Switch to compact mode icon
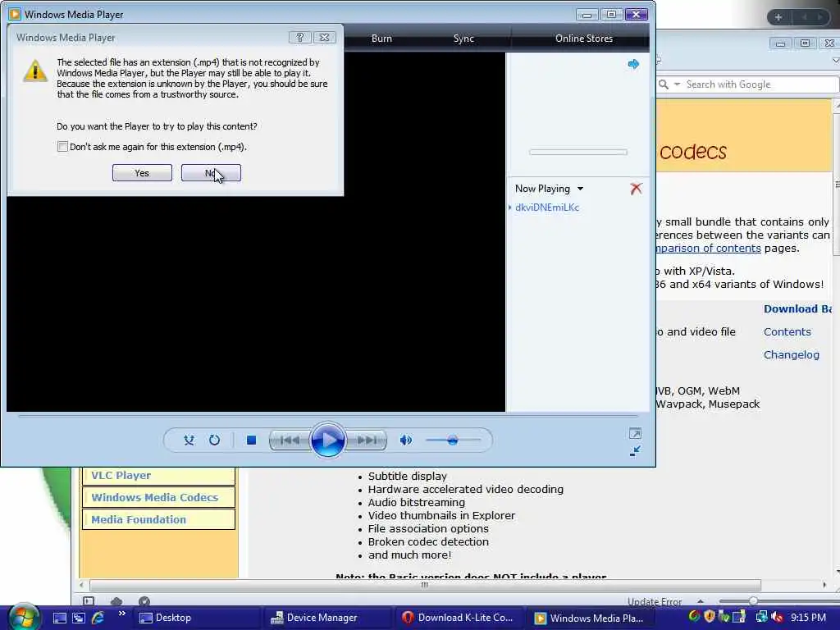The height and width of the screenshot is (630, 840). pyautogui.click(x=635, y=451)
